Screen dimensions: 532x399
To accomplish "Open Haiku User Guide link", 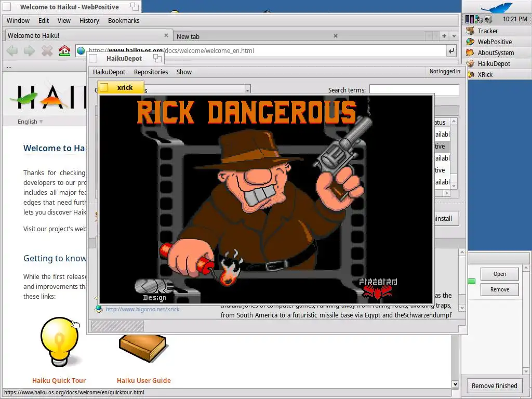I will 143,380.
